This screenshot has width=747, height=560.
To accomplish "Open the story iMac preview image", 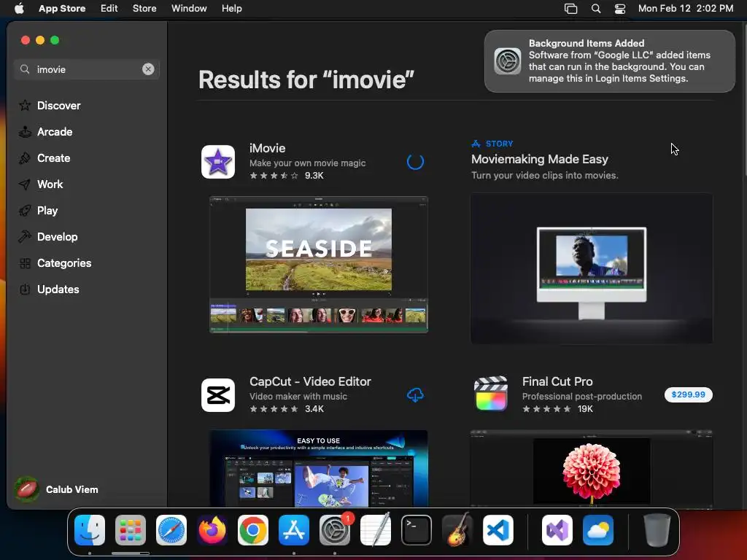I will click(x=591, y=268).
